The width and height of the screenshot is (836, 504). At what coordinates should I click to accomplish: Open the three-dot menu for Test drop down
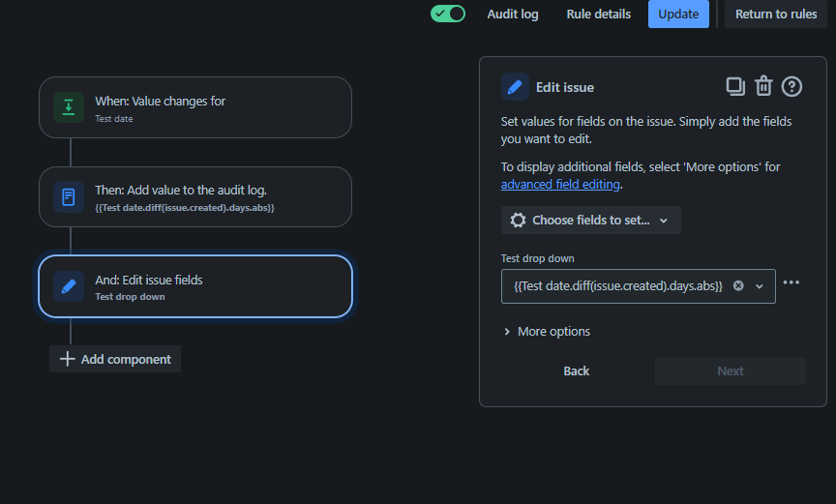pos(791,282)
